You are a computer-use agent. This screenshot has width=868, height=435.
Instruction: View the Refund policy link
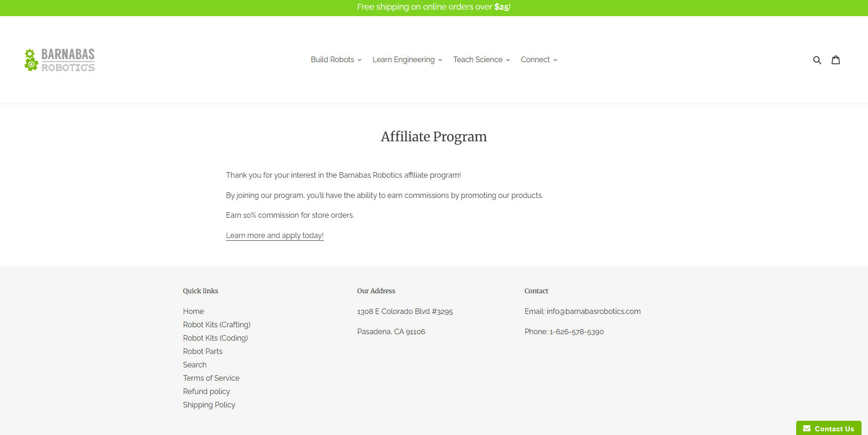206,392
